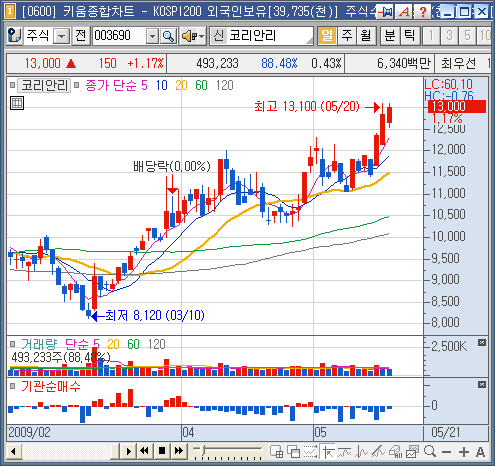Toggle the box before 코리안리 legend

coord(13,85)
